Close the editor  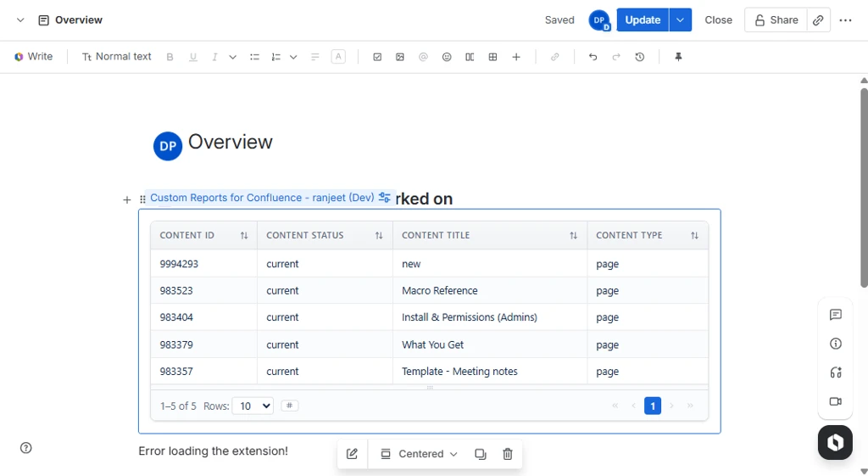[x=718, y=20]
